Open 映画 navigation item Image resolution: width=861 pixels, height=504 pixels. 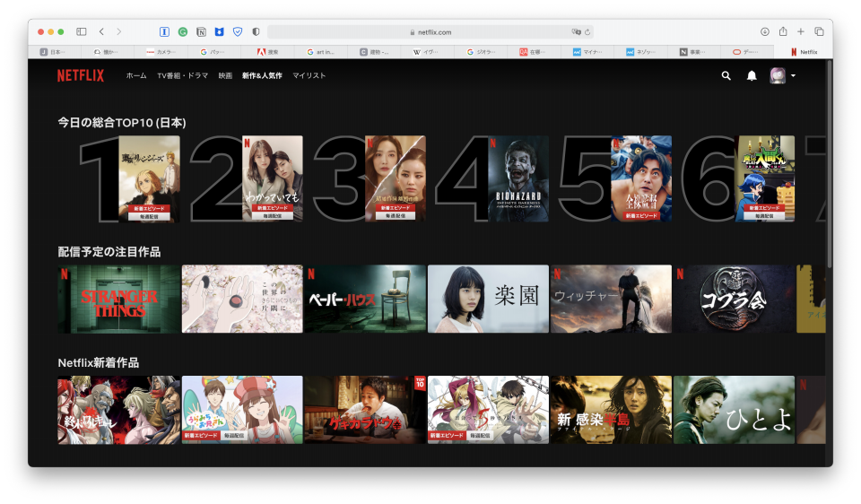pos(225,75)
